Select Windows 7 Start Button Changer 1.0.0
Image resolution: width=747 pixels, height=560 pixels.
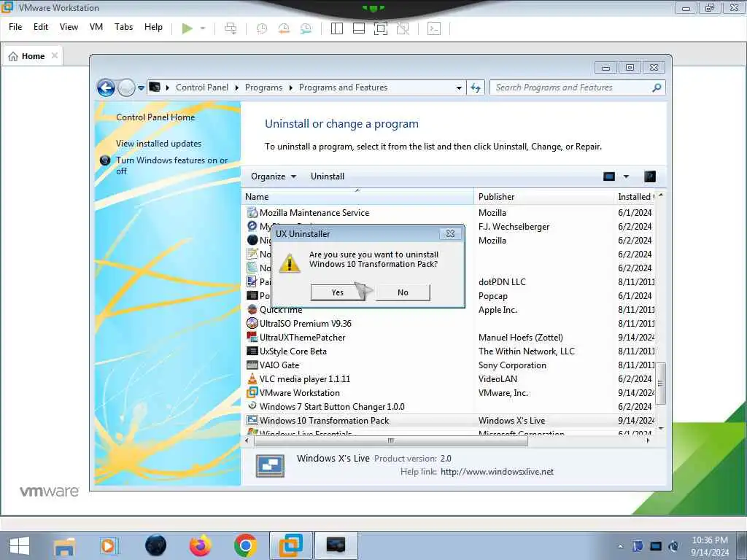click(x=332, y=407)
